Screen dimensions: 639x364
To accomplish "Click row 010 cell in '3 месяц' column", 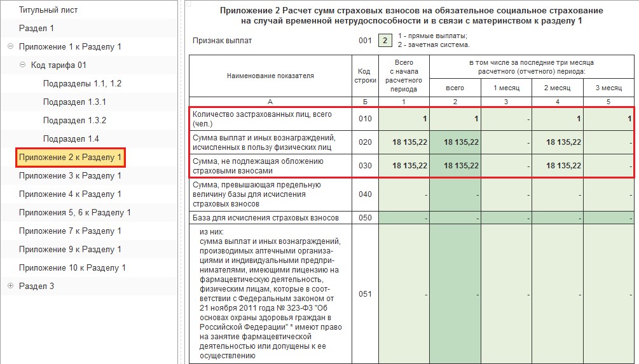I will coord(608,119).
